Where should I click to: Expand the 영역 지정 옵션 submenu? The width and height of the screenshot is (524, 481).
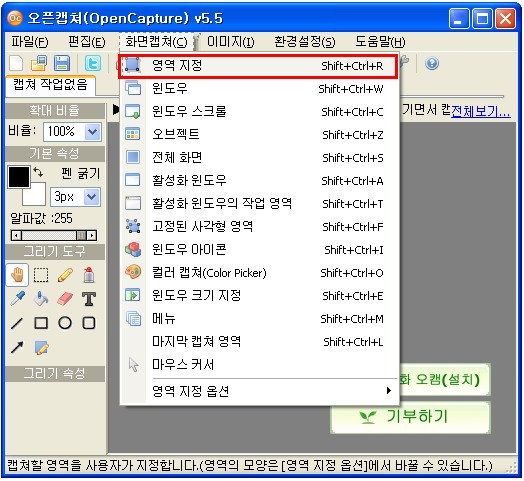pos(259,391)
